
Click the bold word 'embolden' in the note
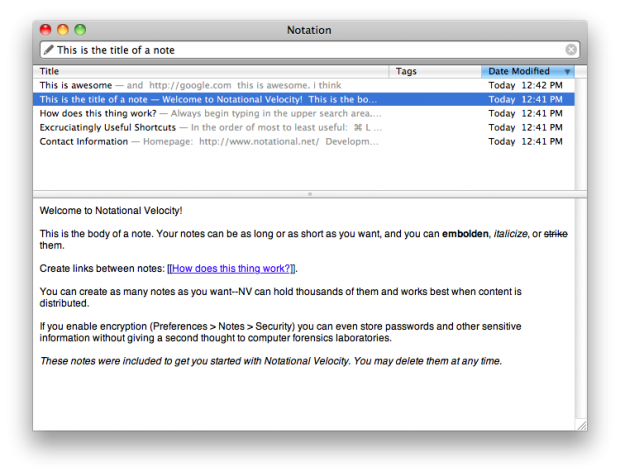pos(465,234)
